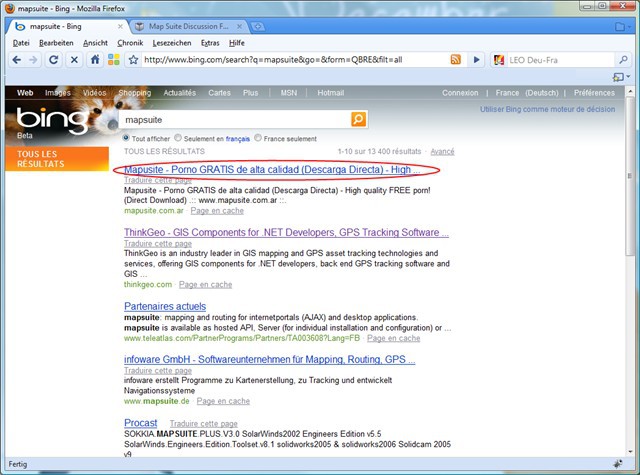Viewport: 640px width, 475px height.
Task: Click the forward arrow navigation button
Action: click(x=33, y=60)
